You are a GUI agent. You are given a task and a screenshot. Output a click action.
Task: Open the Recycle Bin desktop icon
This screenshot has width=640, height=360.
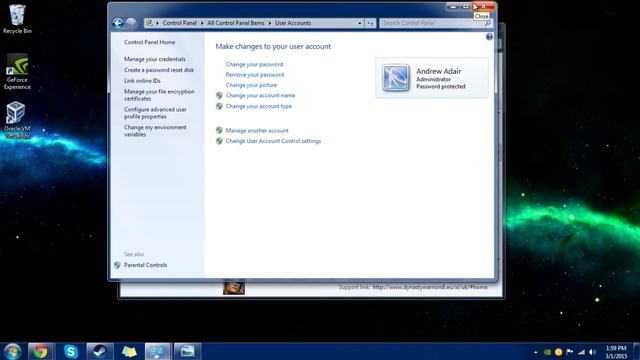point(17,19)
